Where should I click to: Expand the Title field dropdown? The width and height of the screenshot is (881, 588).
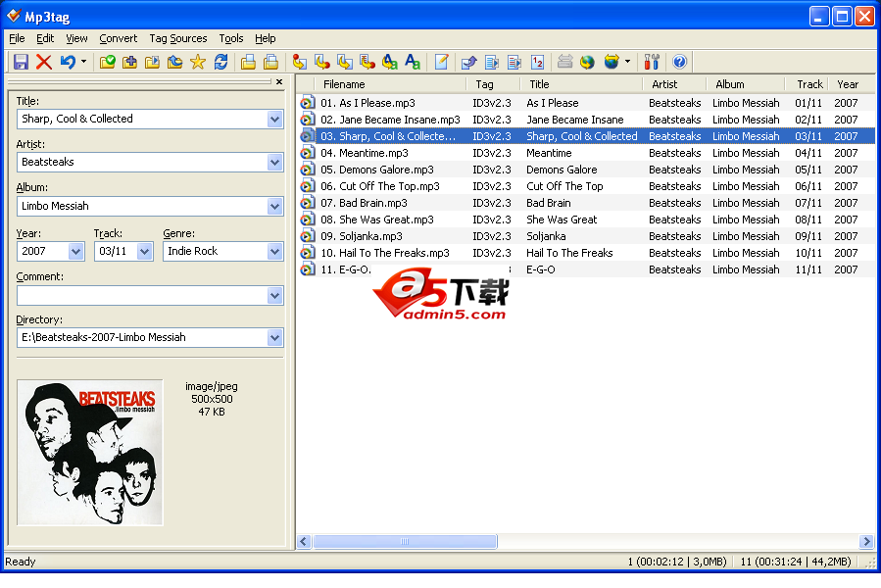274,119
